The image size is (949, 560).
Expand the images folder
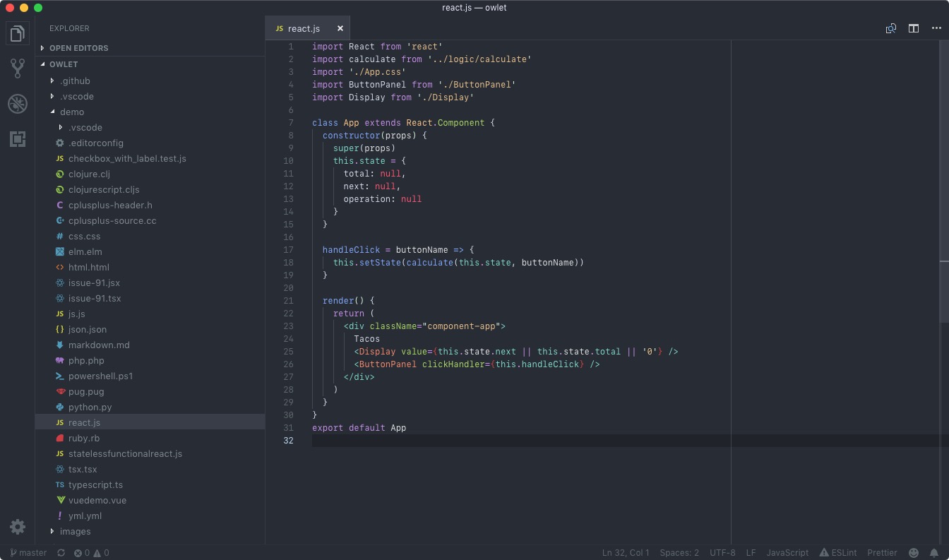point(150,531)
